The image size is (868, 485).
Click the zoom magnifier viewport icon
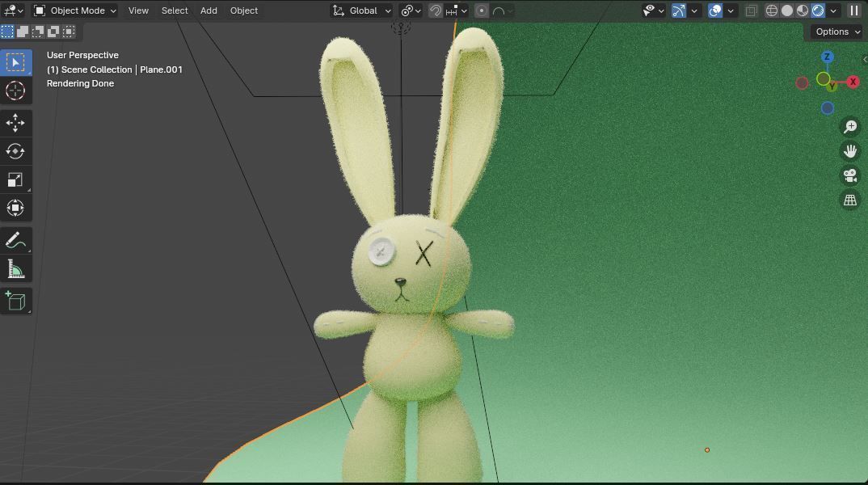(x=850, y=127)
